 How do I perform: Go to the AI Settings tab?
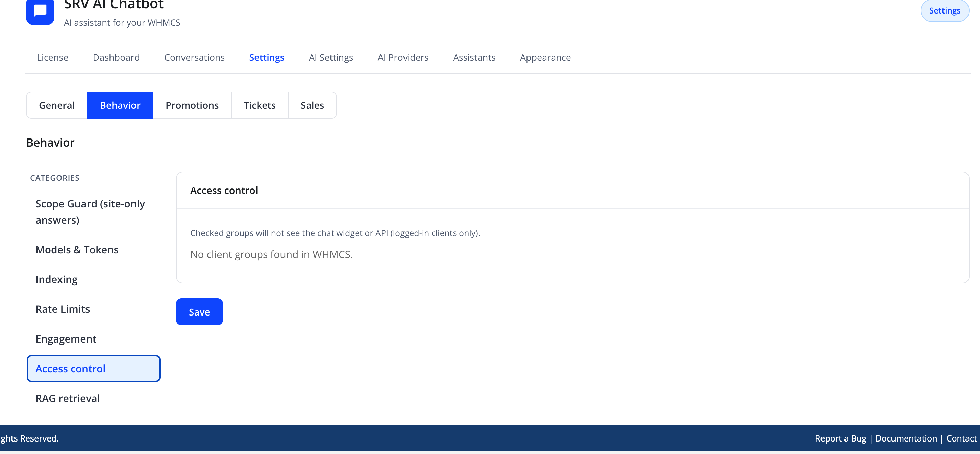pyautogui.click(x=330, y=57)
